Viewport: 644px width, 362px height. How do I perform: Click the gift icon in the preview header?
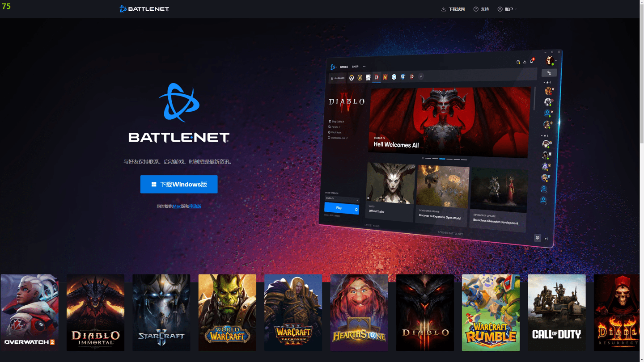(x=518, y=62)
